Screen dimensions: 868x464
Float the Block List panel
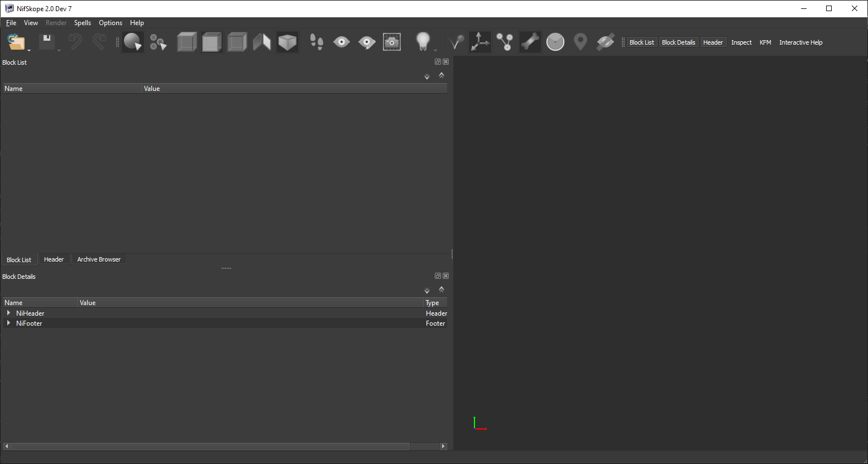(x=438, y=62)
